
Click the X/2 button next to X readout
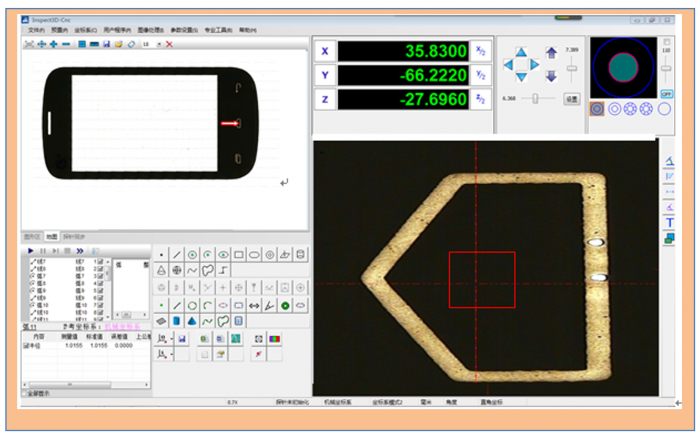coord(480,51)
